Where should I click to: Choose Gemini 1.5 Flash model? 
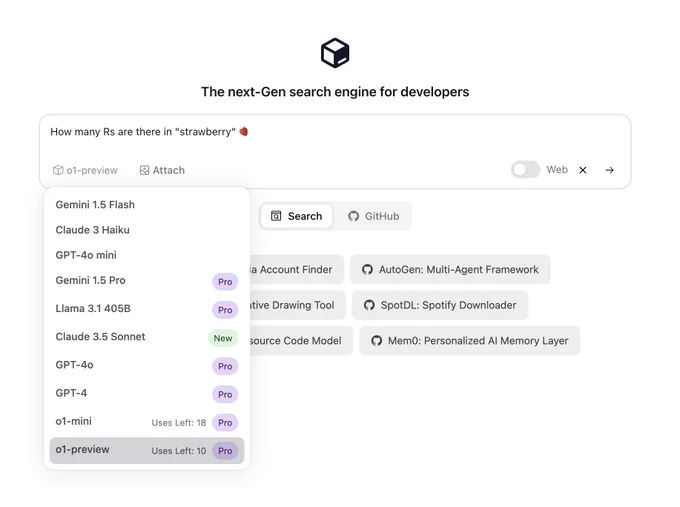coord(147,205)
